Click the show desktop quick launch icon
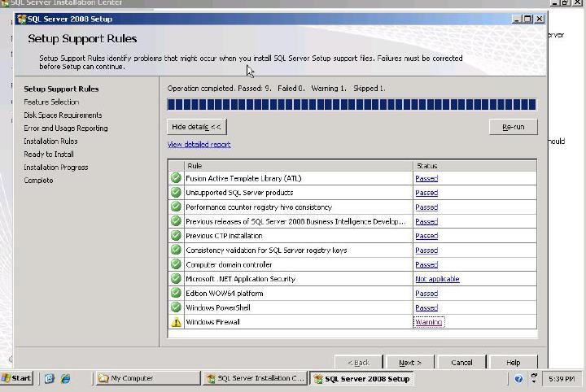586x392 pixels. (x=50, y=378)
